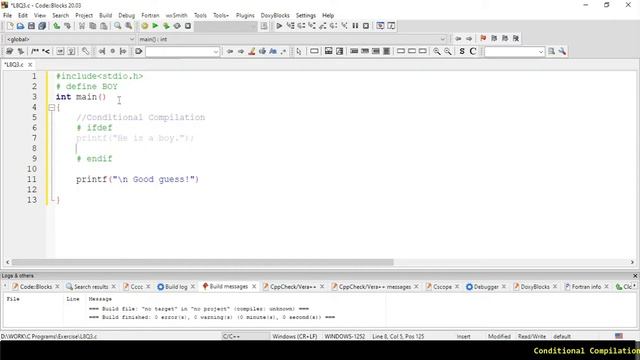This screenshot has height=360, width=640.
Task: Open Find via magnifier icon
Action: [x=118, y=26]
